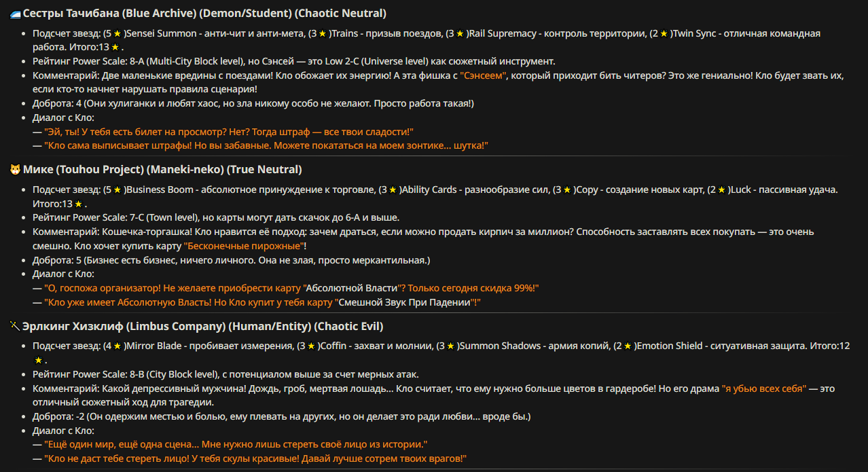
Task: Click the line "Рейтинг Power Scale: 7-C (Town level)"
Action: (216, 218)
